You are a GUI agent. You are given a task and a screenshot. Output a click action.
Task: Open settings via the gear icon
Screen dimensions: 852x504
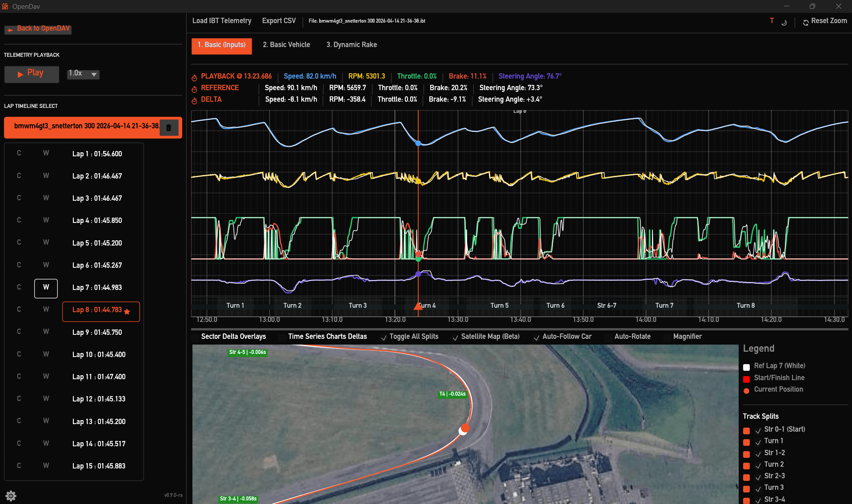pos(11,496)
